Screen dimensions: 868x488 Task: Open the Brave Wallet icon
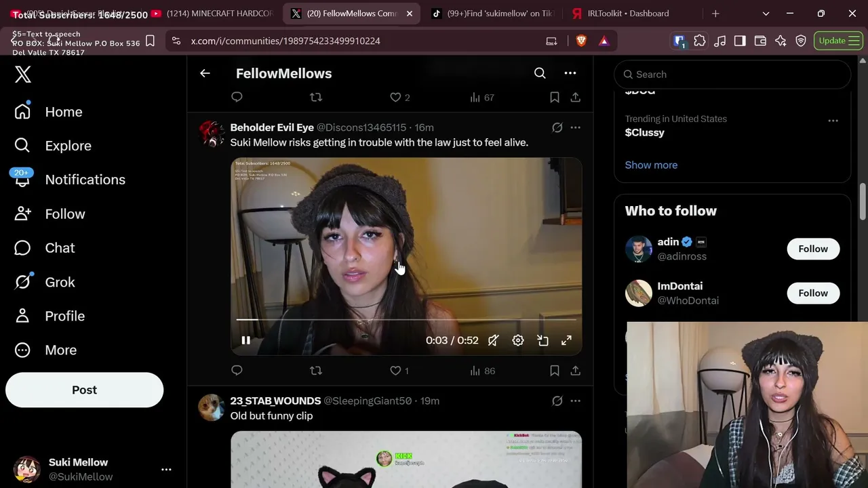(760, 41)
